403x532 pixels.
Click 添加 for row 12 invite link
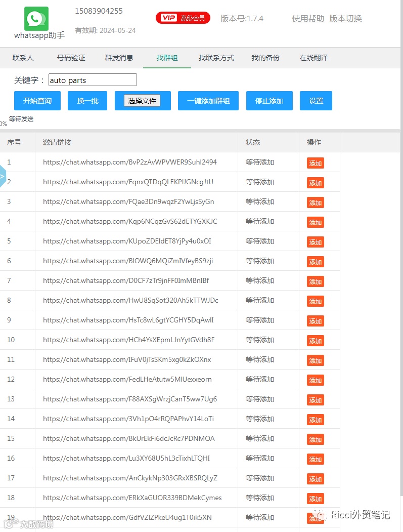point(316,380)
